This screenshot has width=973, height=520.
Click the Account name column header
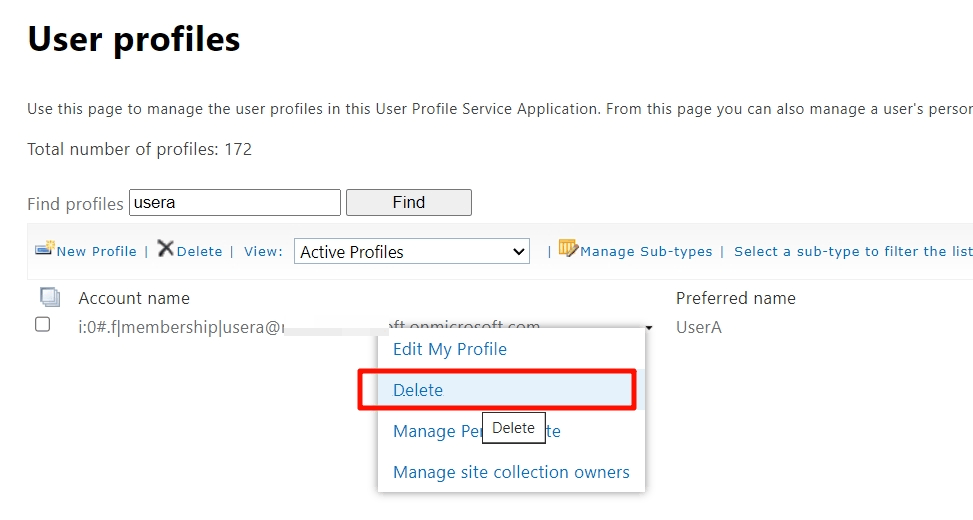[134, 298]
